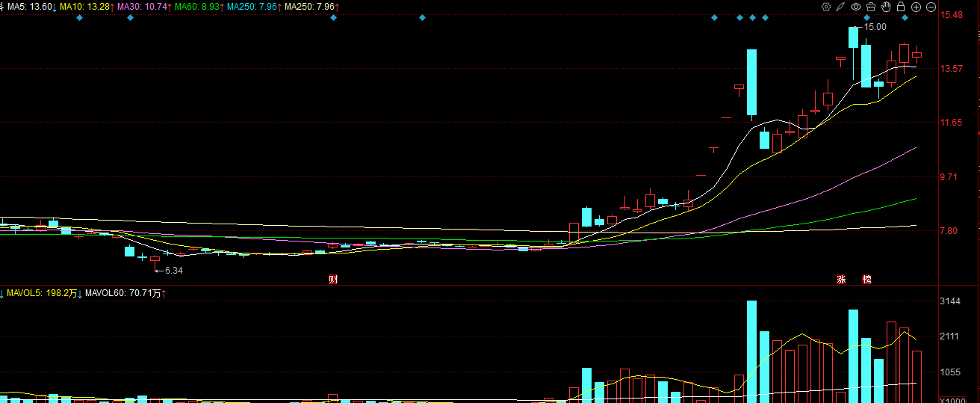Screen dimensions: 980x403
Task: Zoom in with the plus circle icon
Action: point(916,7)
